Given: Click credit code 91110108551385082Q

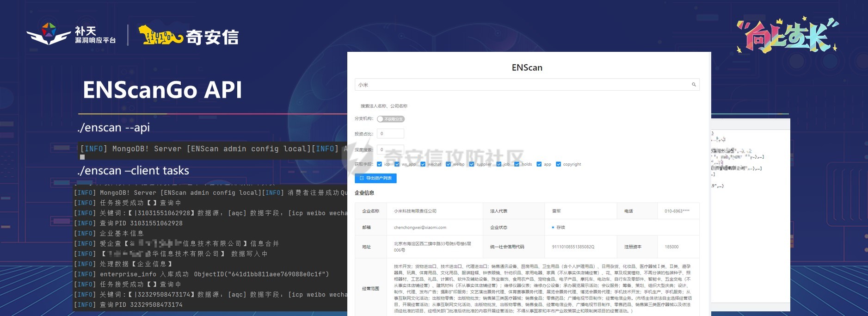Looking at the screenshot, I should pos(573,247).
